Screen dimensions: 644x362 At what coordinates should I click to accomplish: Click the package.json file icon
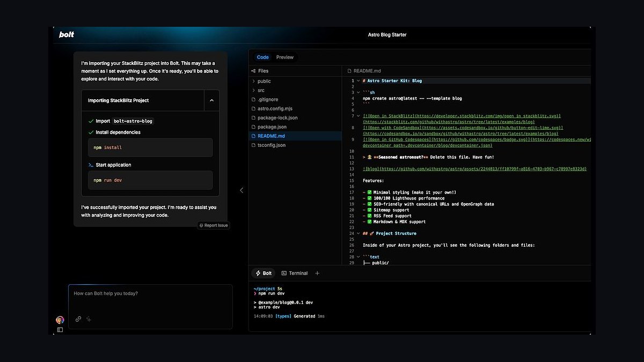click(254, 127)
